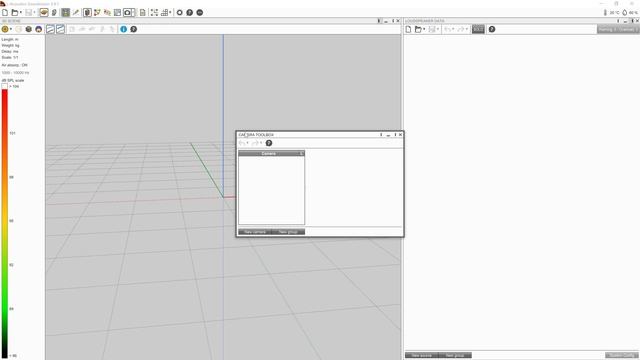The height and width of the screenshot is (360, 640).
Task: Click the ear listener icon in main toolbar
Action: [x=54, y=13]
